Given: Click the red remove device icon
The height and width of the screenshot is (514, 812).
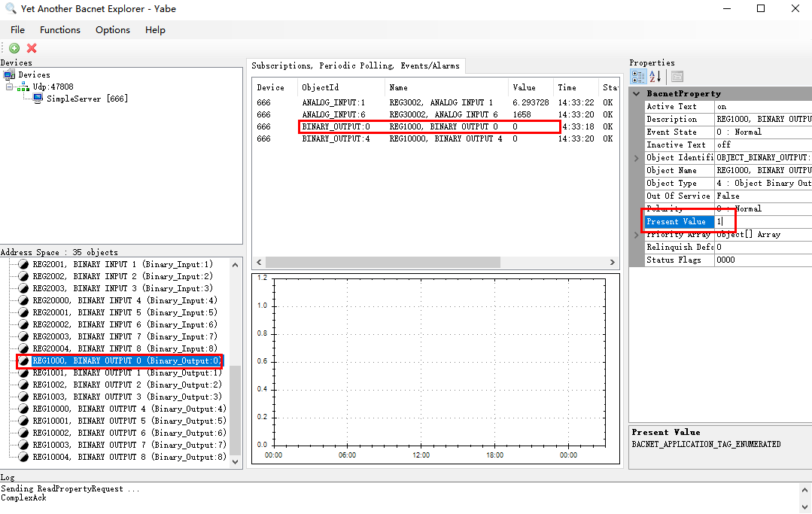Looking at the screenshot, I should click(x=32, y=48).
